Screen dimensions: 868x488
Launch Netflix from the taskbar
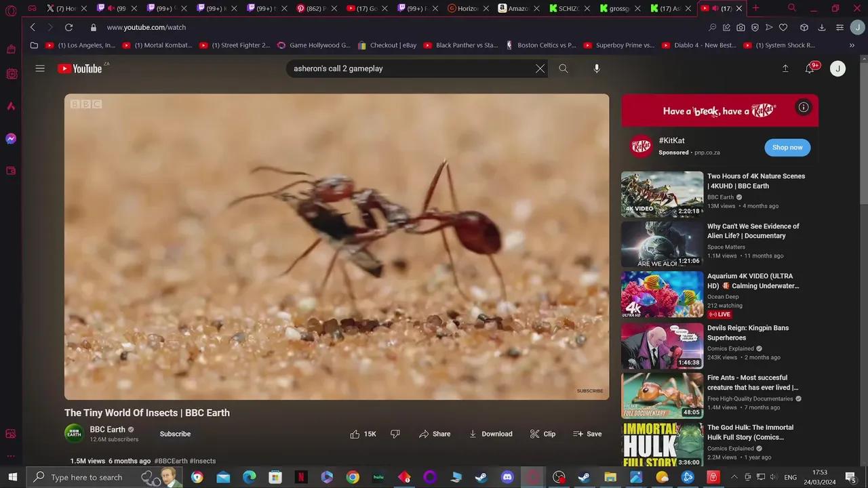point(301,477)
